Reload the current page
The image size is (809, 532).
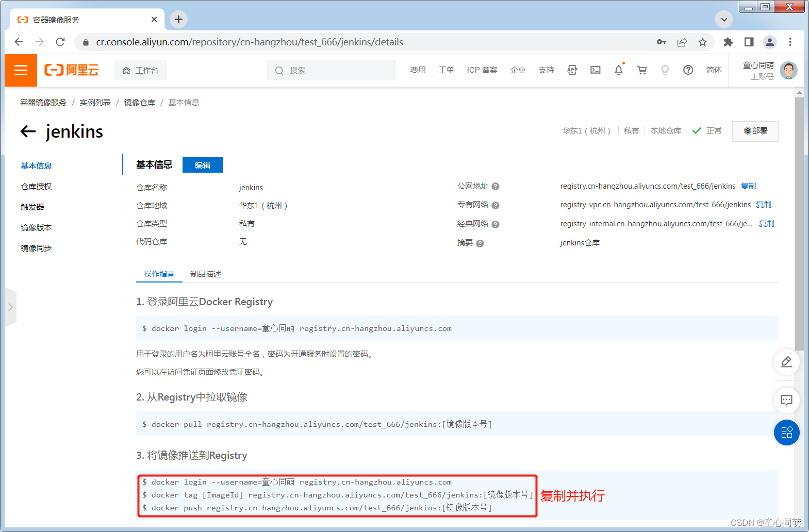[x=60, y=42]
